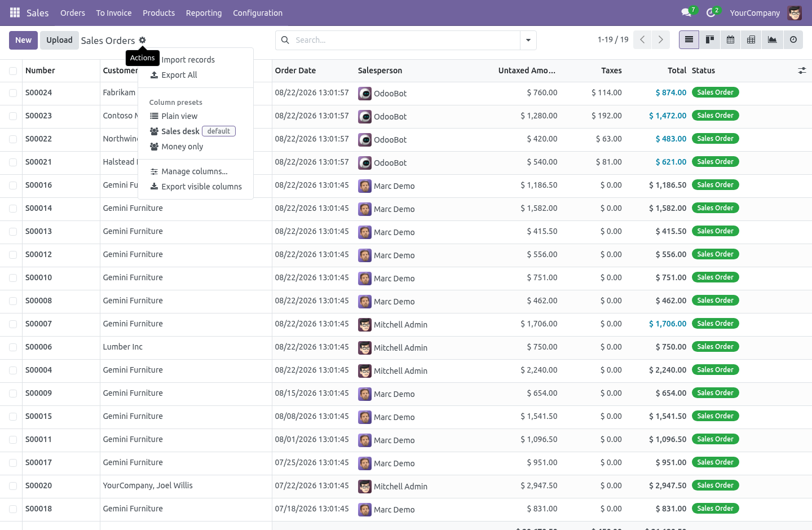812x530 pixels.
Task: Select the checkbox for order S00006
Action: [13, 347]
